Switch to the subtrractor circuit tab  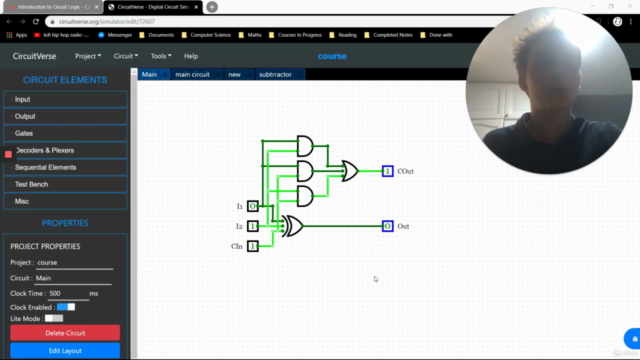click(x=280, y=74)
